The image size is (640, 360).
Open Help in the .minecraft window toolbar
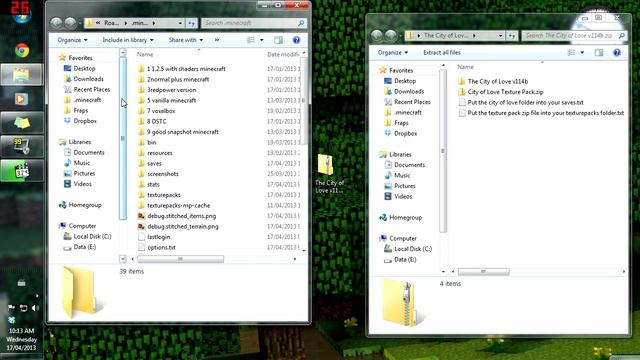pos(296,40)
